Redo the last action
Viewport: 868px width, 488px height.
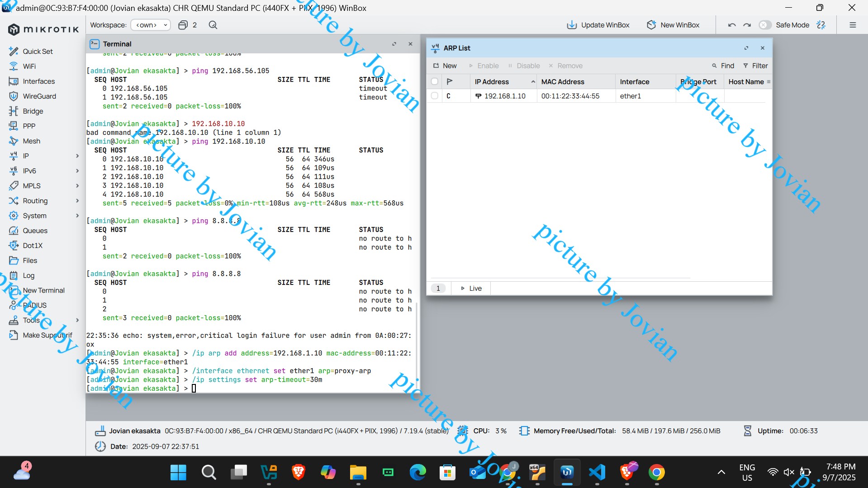click(747, 25)
